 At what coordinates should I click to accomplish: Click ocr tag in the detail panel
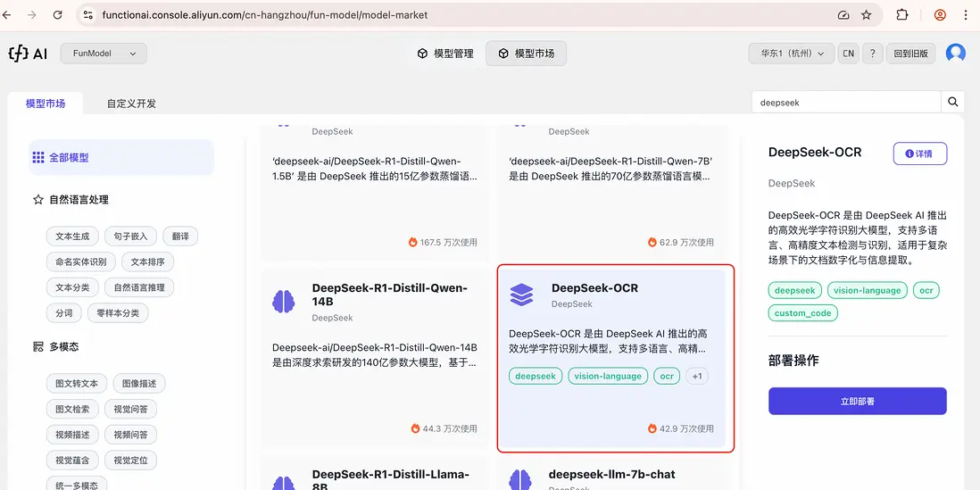coord(926,290)
